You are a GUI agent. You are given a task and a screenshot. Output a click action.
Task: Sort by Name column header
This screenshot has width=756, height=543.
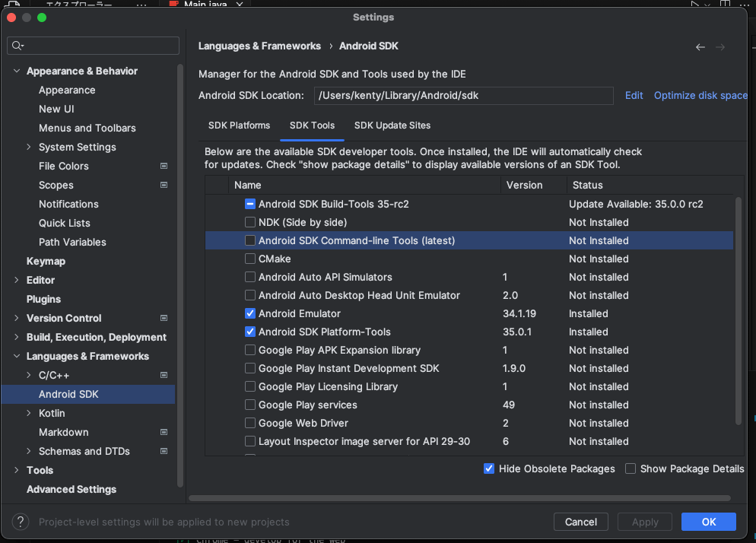tap(364, 185)
